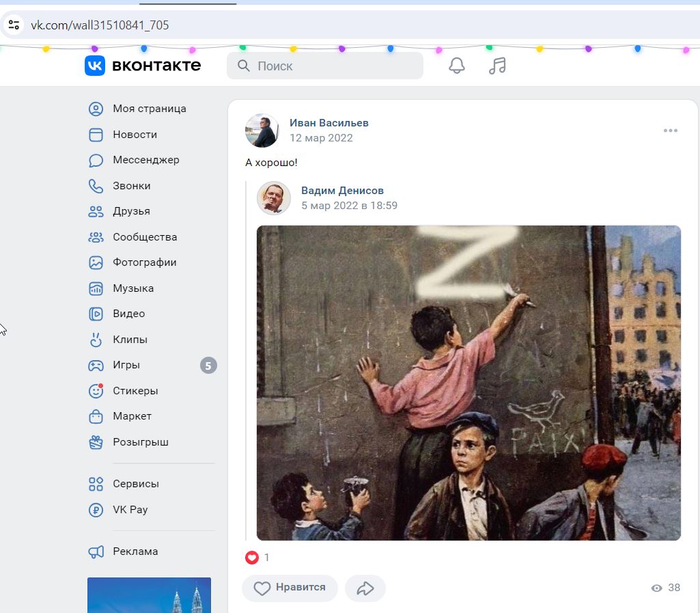This screenshot has width=700, height=613.
Task: Click the Новости feed icon
Action: (x=96, y=135)
